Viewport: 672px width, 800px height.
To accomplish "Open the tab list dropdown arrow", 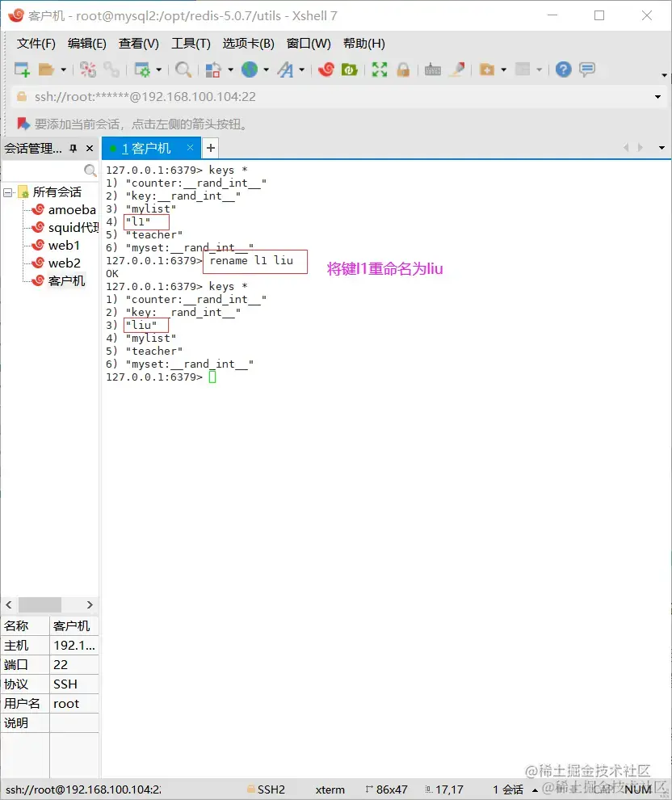I will tap(661, 148).
